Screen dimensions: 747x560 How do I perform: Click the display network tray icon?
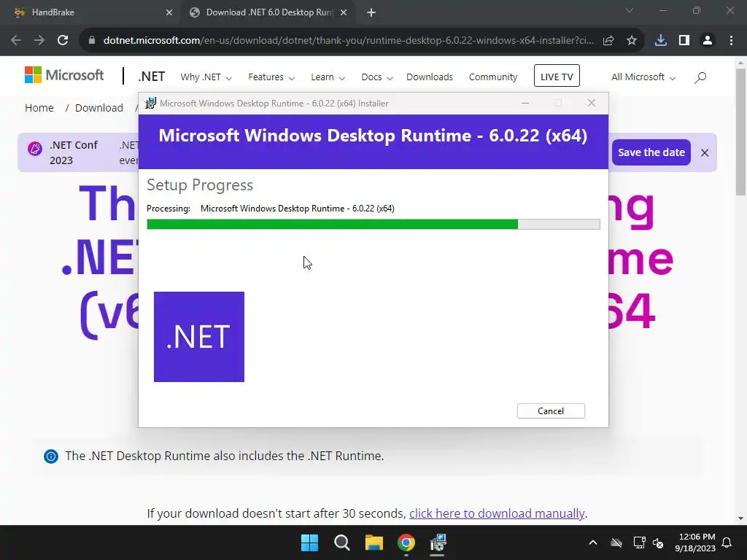[639, 542]
